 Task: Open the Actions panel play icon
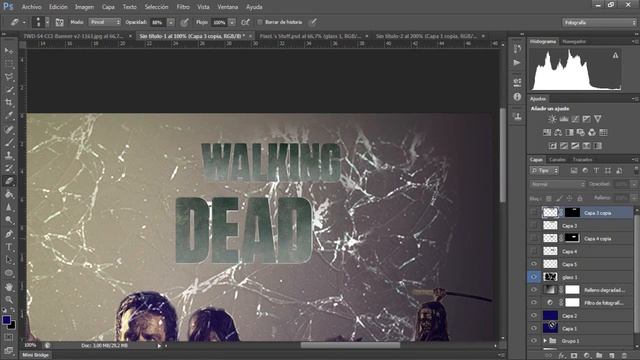tap(517, 63)
